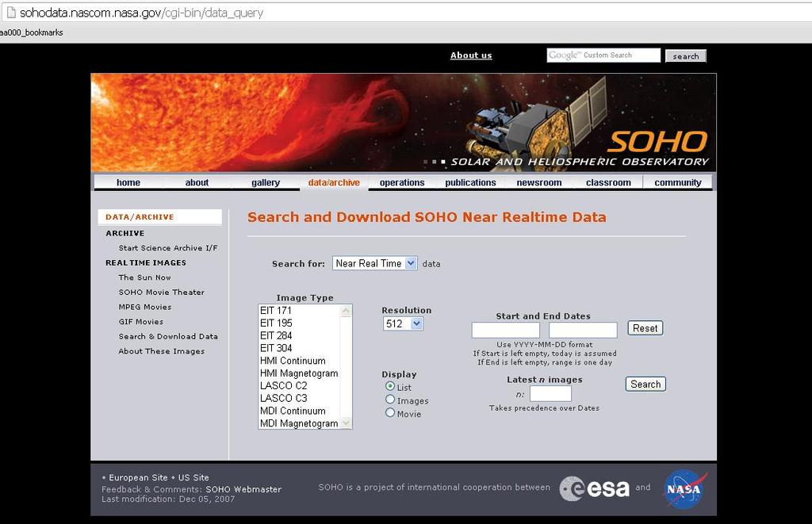Select MDI Continuum in Image Type list
The image size is (812, 524).
click(299, 411)
